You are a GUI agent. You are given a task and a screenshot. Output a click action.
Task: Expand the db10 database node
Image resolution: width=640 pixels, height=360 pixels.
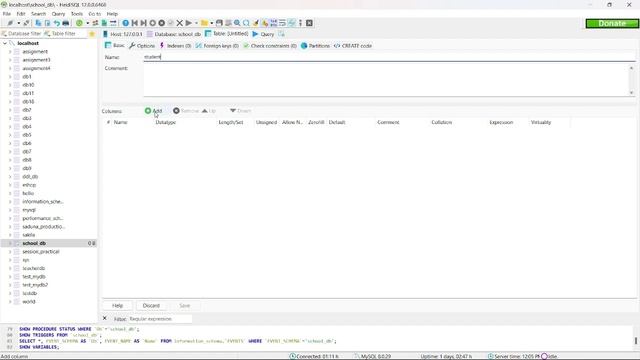tap(10, 85)
